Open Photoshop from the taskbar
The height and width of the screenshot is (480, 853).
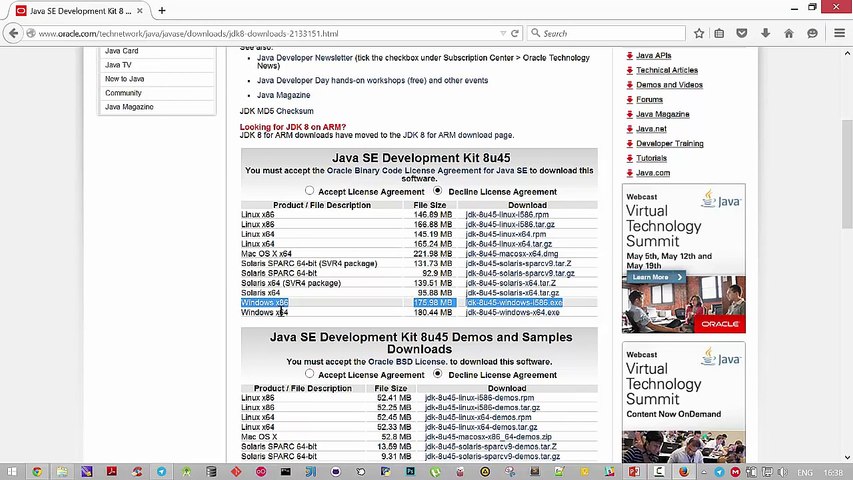[410, 471]
